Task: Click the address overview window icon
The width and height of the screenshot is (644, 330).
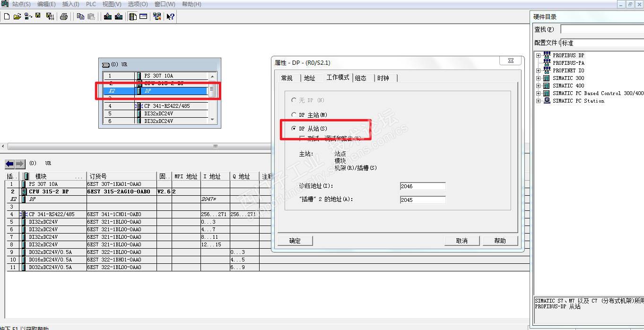Action: [143, 17]
